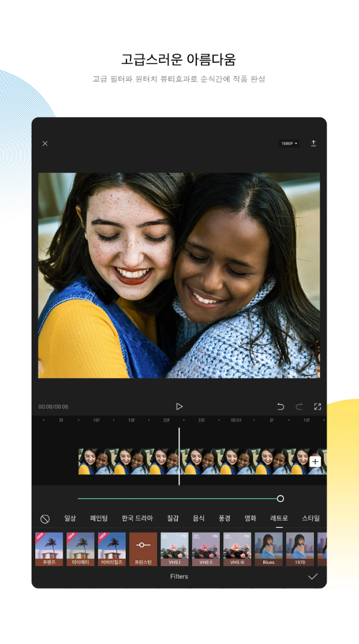Screen dimensions: 359x644
Task: Apply the 비버리힐즈 filter
Action: [x=112, y=549]
